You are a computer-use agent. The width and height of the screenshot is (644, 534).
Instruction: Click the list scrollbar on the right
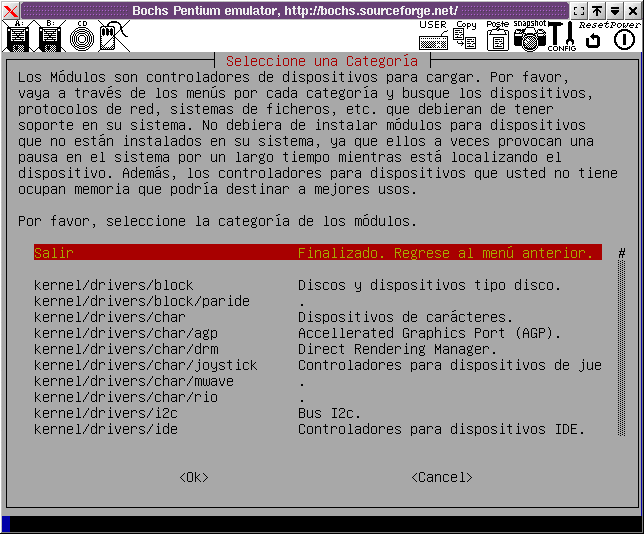click(621, 340)
